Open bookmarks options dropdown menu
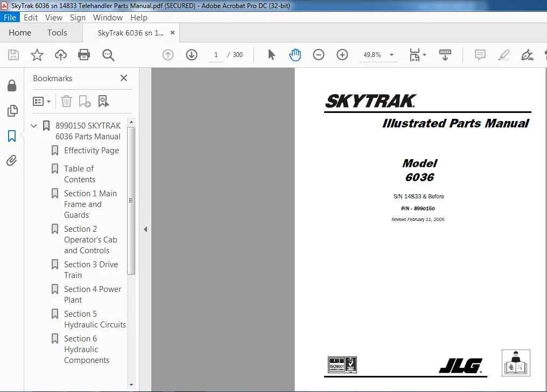 point(41,102)
